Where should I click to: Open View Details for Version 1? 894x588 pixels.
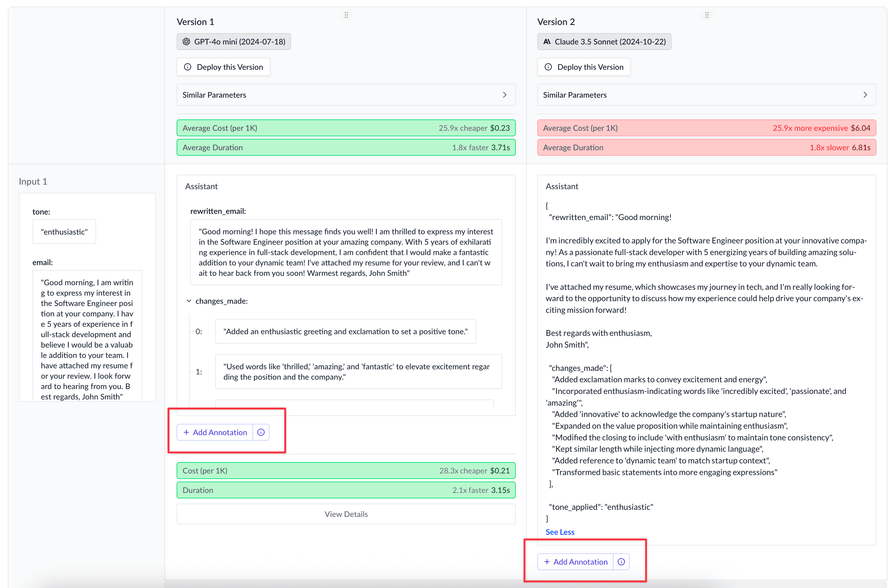[346, 514]
